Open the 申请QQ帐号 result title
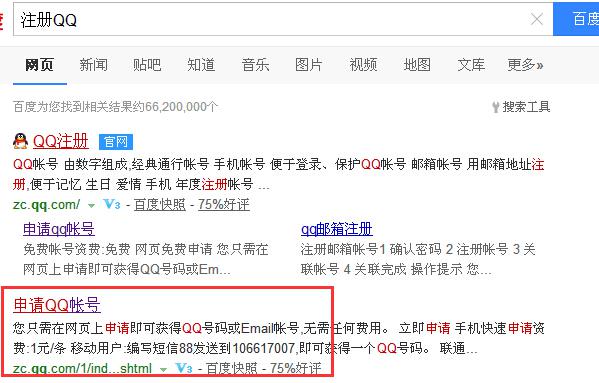The width and height of the screenshot is (599, 383). coord(57,305)
